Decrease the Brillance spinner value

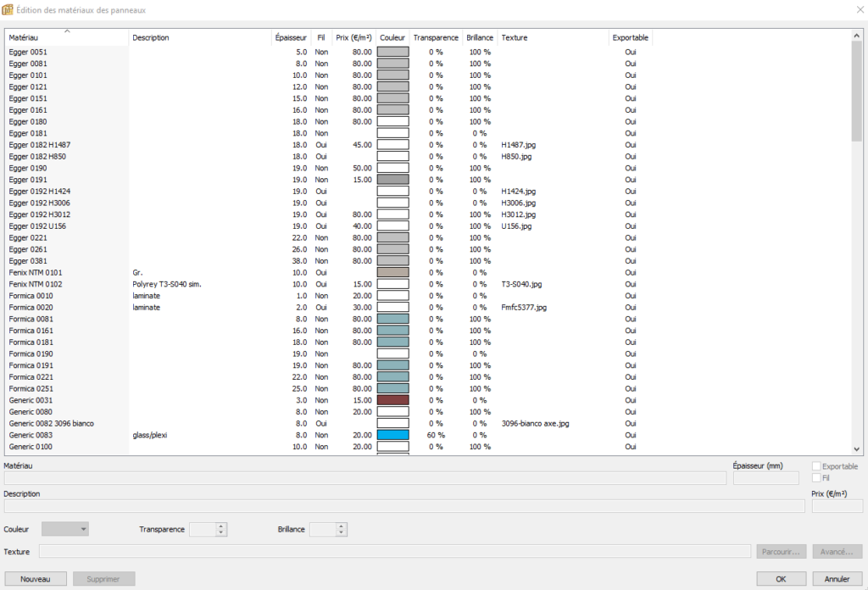click(341, 533)
